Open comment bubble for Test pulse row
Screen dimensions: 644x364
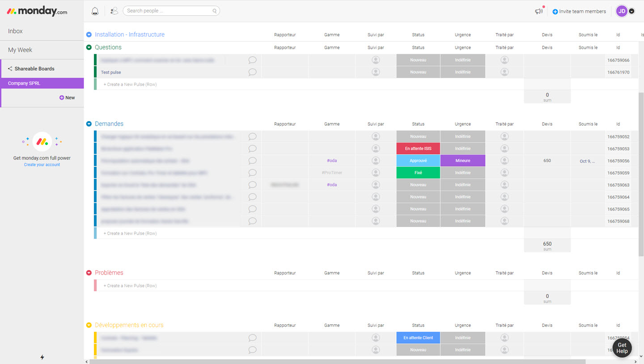(252, 72)
